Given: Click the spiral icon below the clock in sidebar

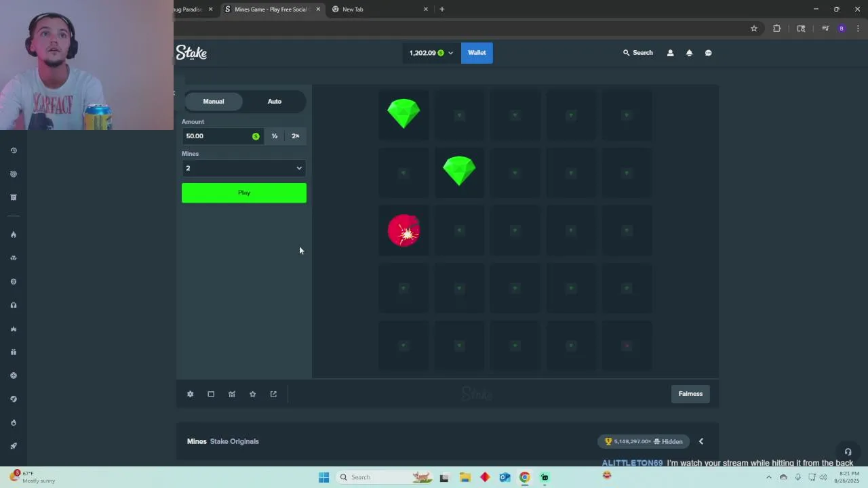Looking at the screenshot, I should 14,174.
